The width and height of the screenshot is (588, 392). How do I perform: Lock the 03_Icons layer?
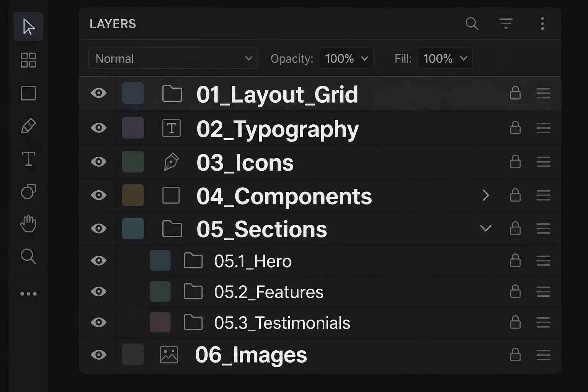point(515,162)
